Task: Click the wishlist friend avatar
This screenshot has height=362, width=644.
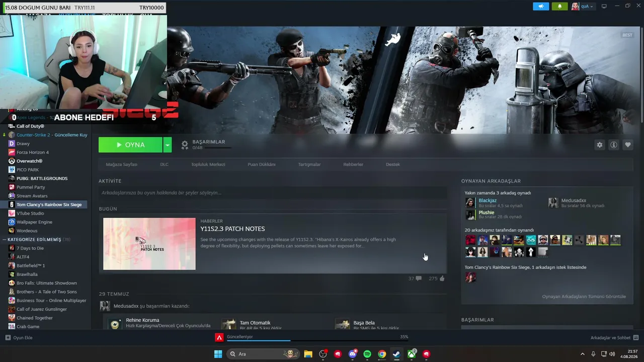Action: tap(470, 277)
